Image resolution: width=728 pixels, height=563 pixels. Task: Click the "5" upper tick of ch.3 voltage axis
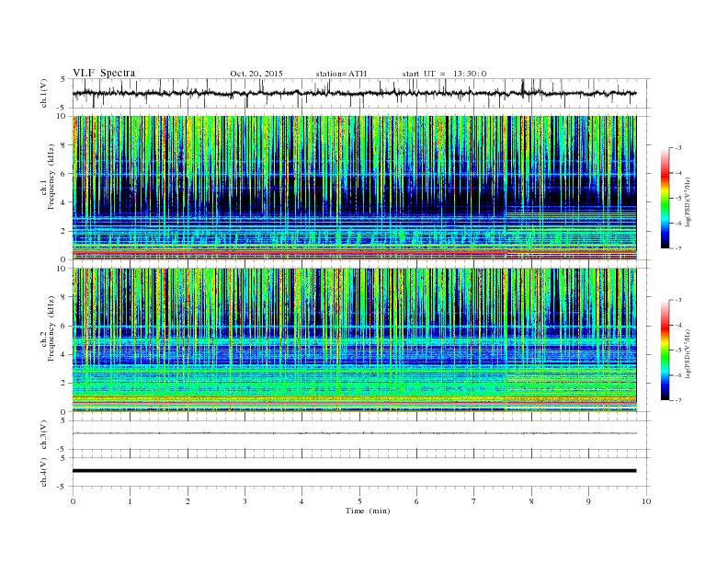[x=64, y=420]
